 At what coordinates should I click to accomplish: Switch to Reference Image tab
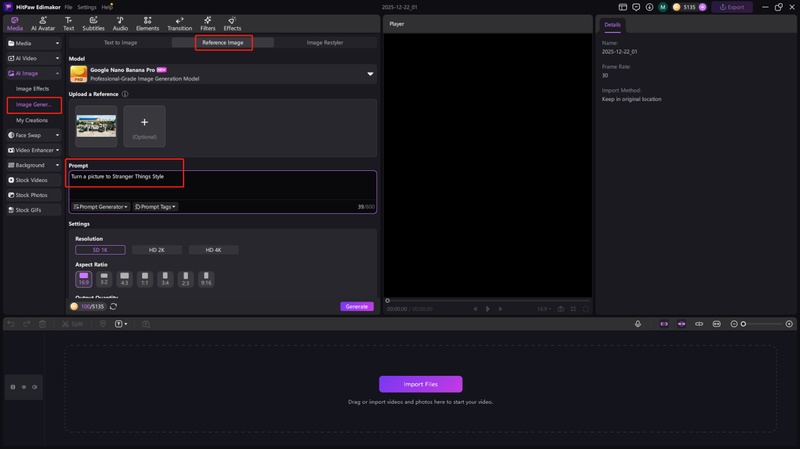[223, 42]
